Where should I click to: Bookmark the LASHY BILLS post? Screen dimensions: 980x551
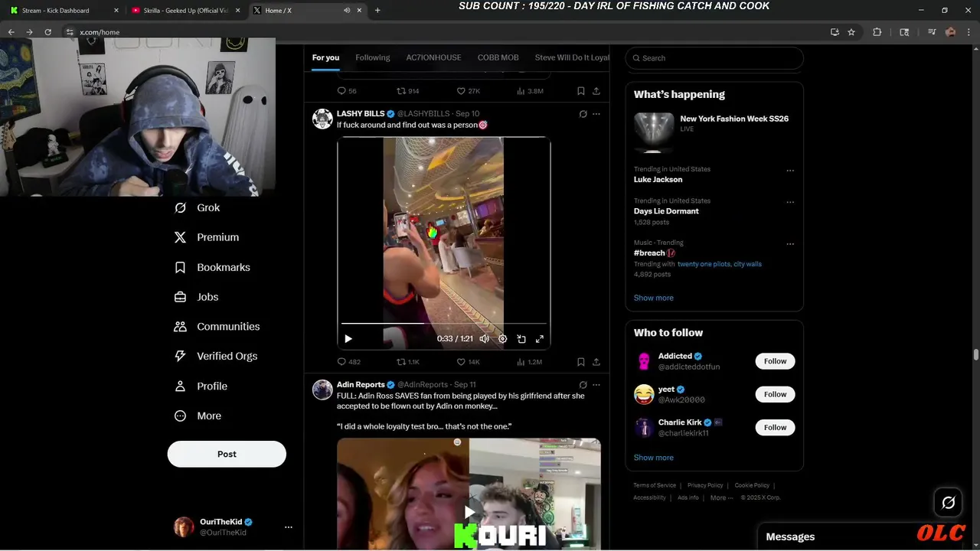tap(581, 362)
